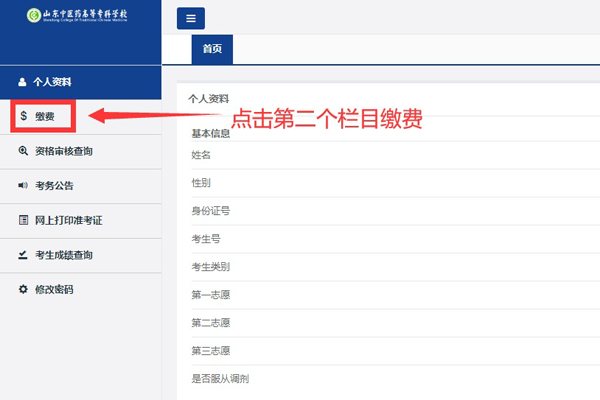Open 修改密码 in the sidebar
600x400 pixels.
coord(80,290)
